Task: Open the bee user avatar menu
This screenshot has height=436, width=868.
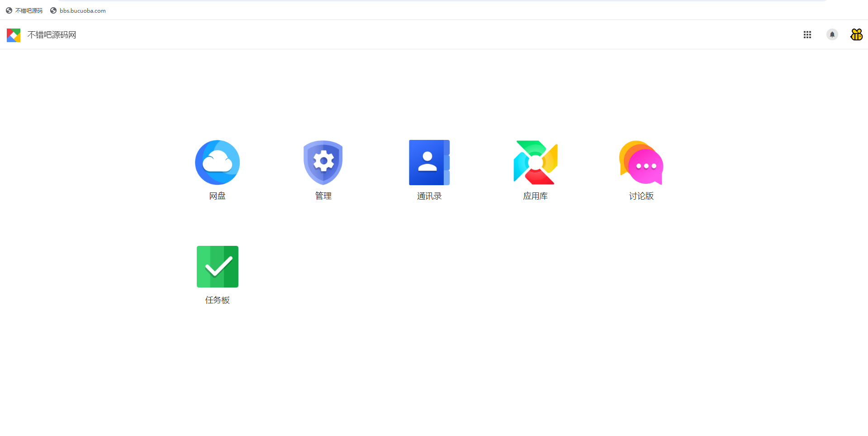Action: [x=856, y=34]
